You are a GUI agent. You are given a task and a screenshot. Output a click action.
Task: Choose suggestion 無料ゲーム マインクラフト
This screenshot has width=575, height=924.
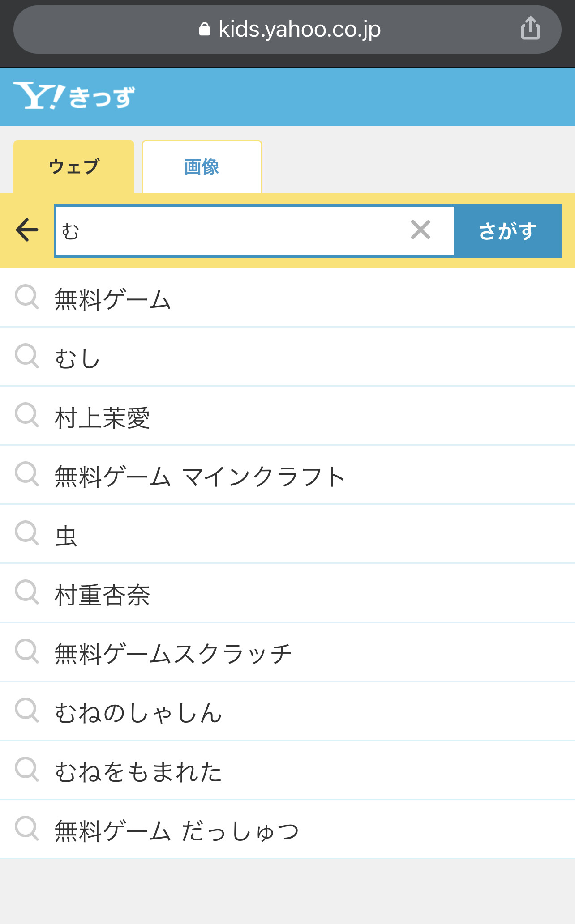[200, 477]
